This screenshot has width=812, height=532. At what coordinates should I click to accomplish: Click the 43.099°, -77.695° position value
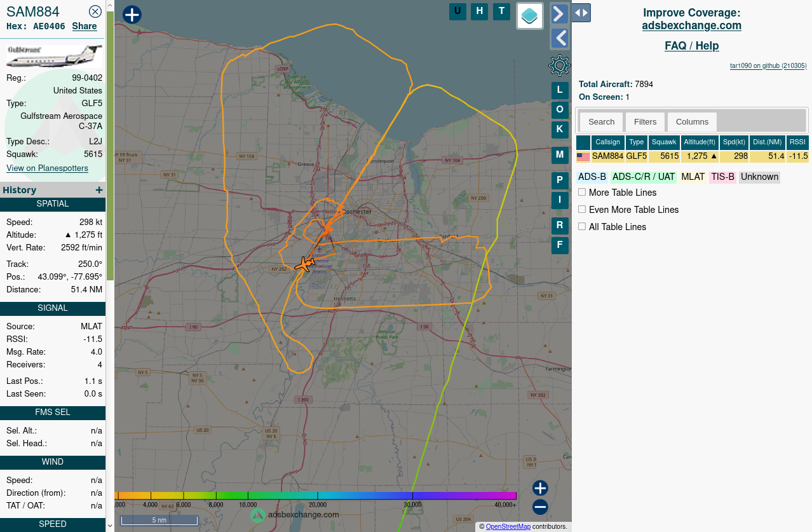[70, 276]
